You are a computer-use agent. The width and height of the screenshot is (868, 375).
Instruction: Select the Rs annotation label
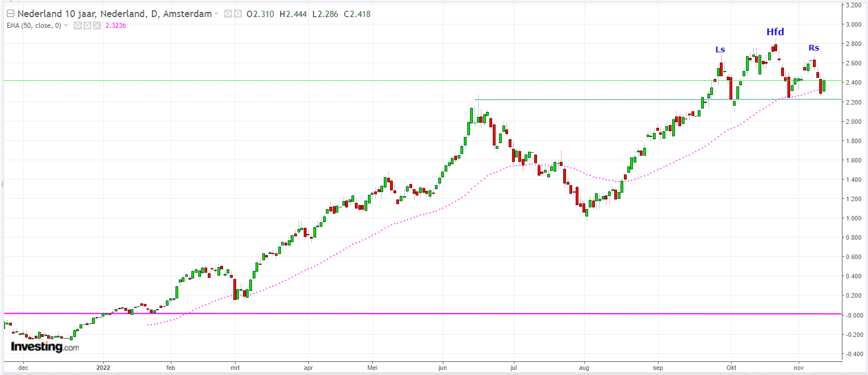pyautogui.click(x=814, y=48)
